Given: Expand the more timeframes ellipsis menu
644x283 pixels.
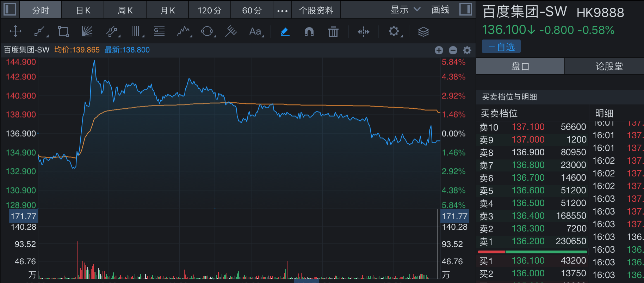Looking at the screenshot, I should tap(282, 11).
